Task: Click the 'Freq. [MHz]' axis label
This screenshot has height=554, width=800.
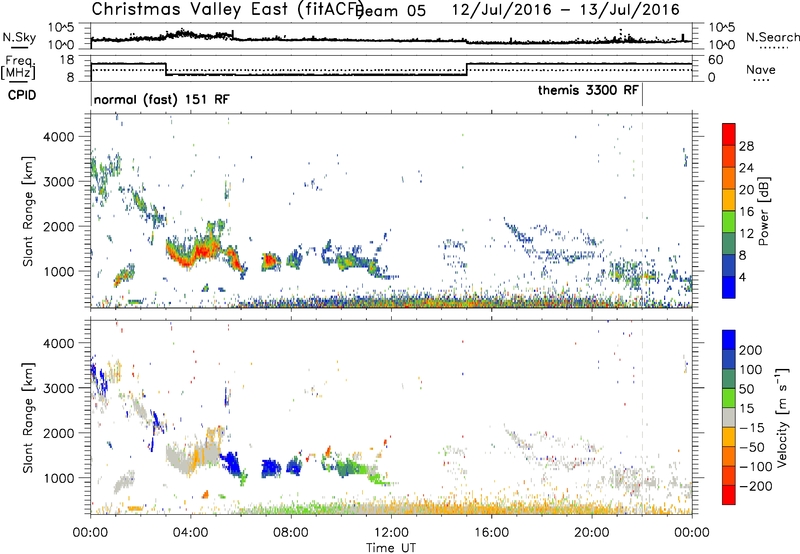Action: [19, 67]
